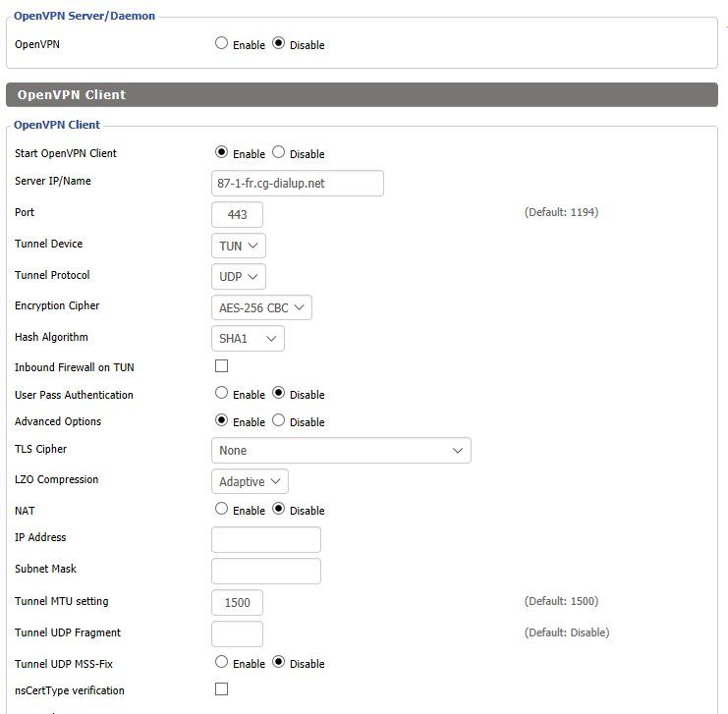
Task: Open the Tunnel Device TUN dropdown
Action: pyautogui.click(x=238, y=246)
